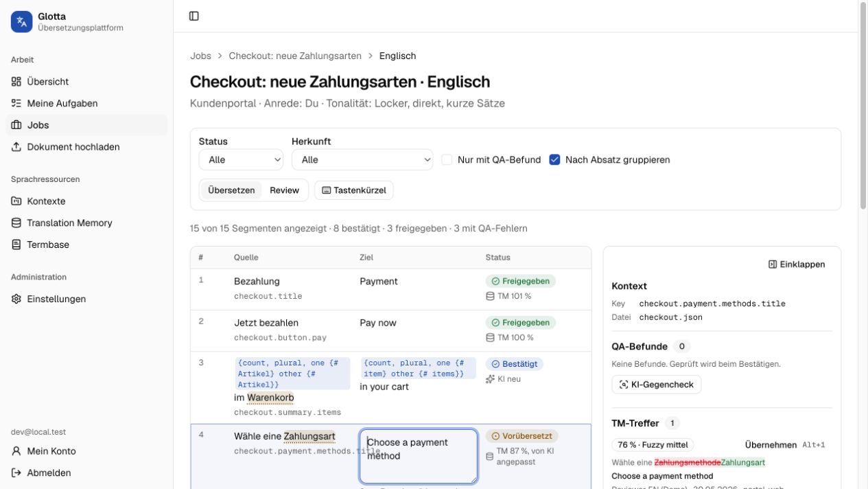Click the Mein Konto user icon

[x=16, y=451]
